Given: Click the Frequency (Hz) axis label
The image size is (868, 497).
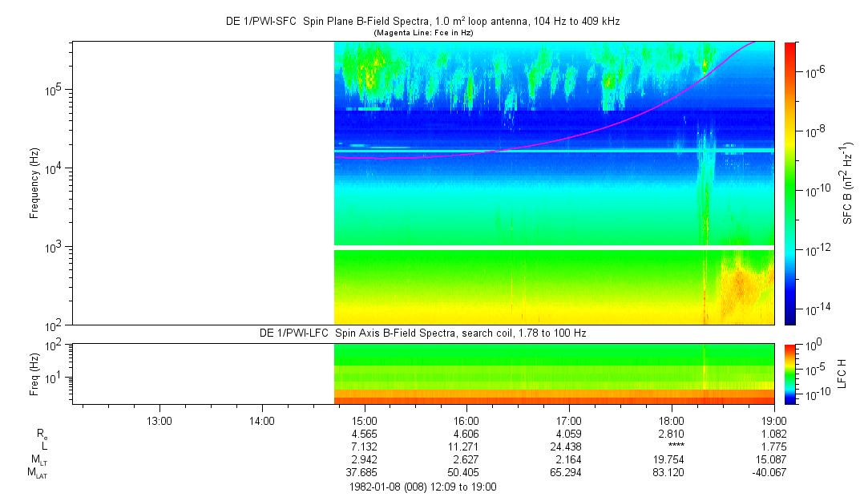Looking at the screenshot, I should click(34, 184).
